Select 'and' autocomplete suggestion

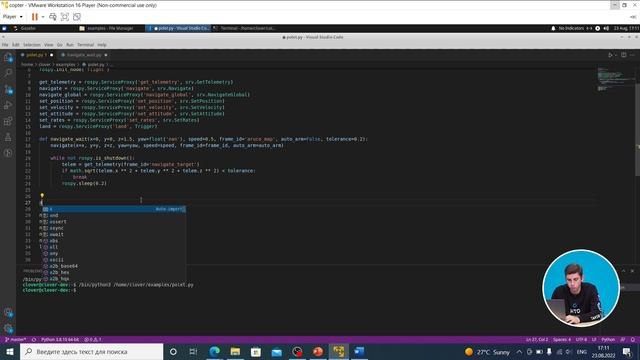114,216
